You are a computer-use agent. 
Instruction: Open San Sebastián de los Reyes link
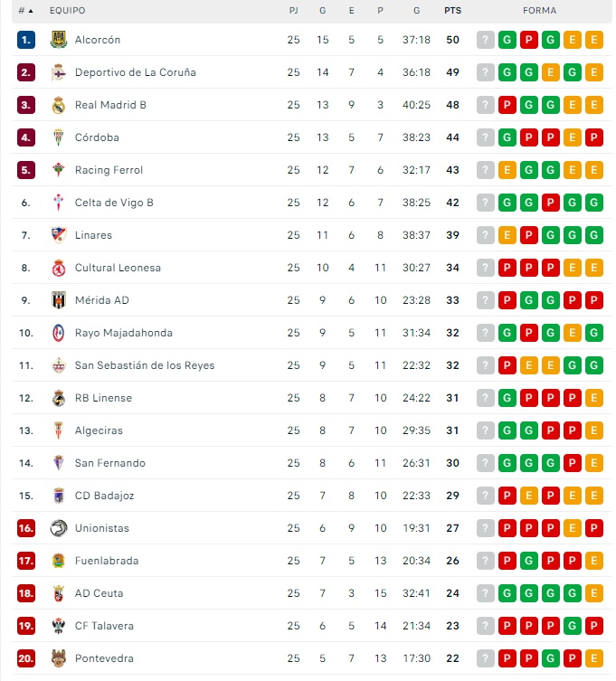[x=145, y=365]
